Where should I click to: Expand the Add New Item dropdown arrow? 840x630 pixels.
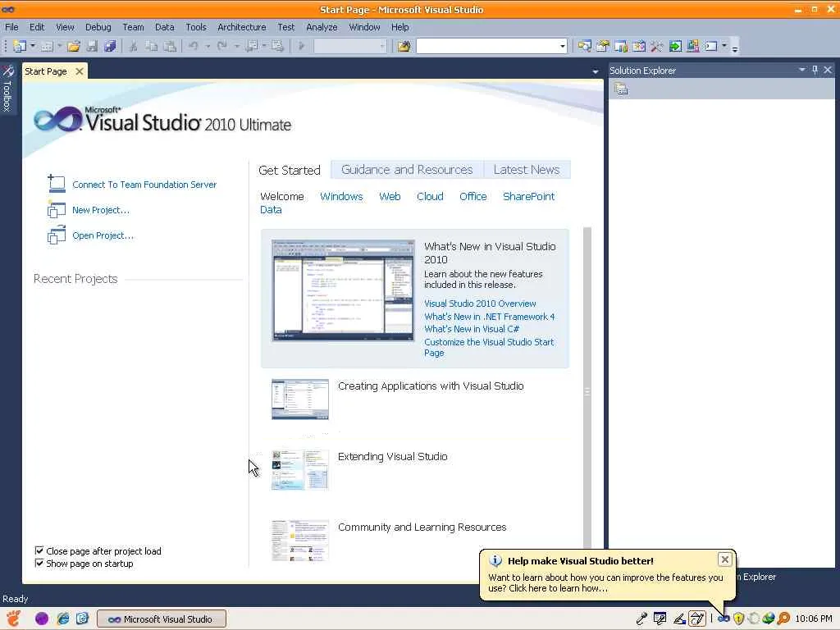coord(59,47)
